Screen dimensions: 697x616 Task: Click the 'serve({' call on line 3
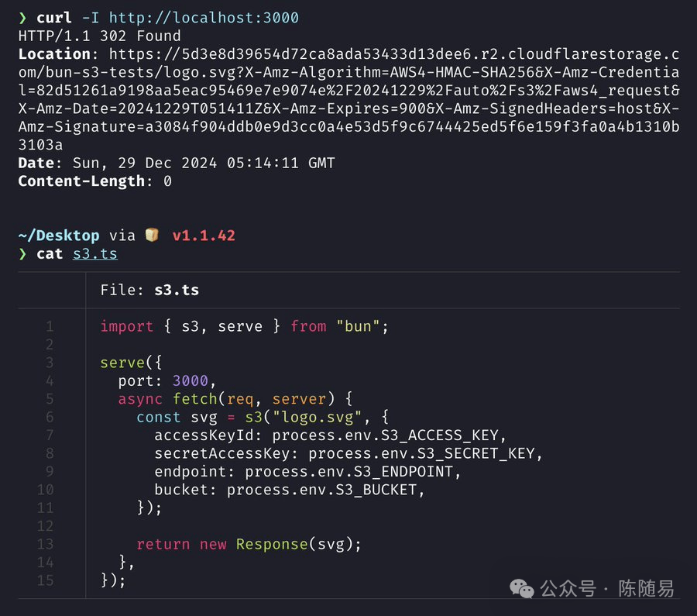click(x=131, y=363)
